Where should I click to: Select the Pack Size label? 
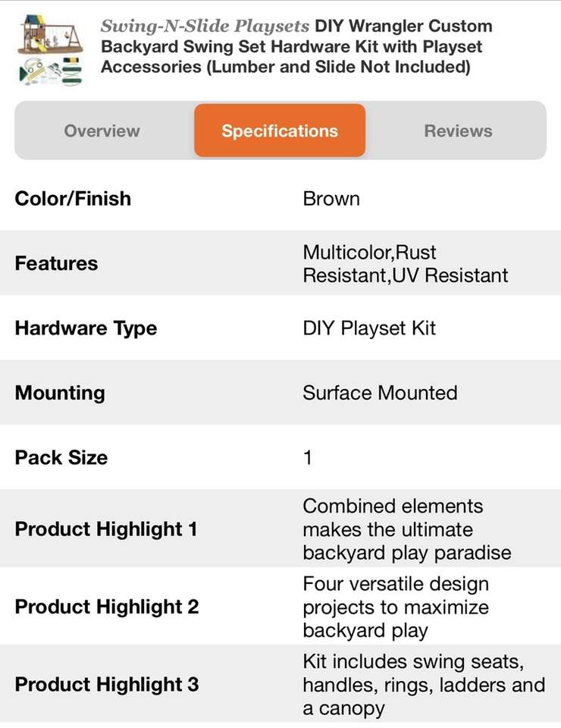61,457
